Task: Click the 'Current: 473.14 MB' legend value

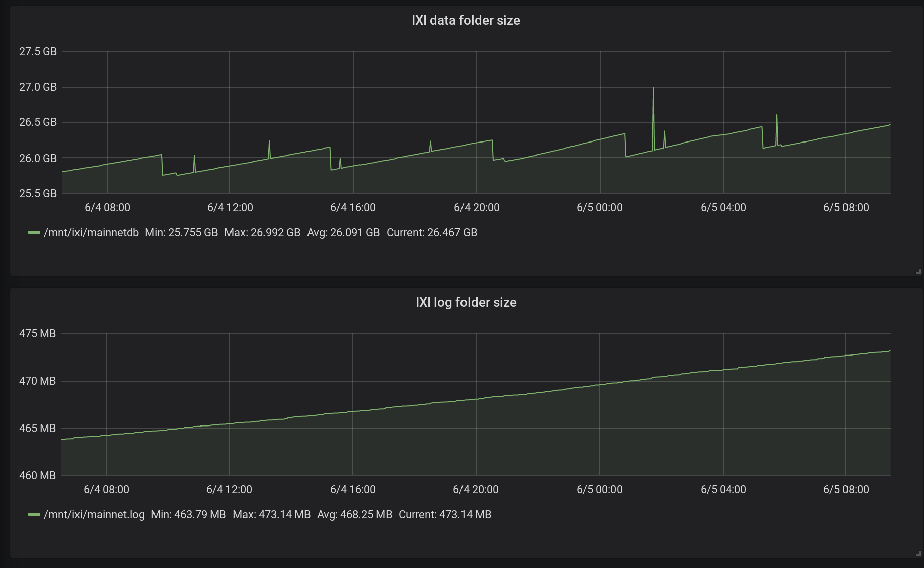Action: coord(444,515)
